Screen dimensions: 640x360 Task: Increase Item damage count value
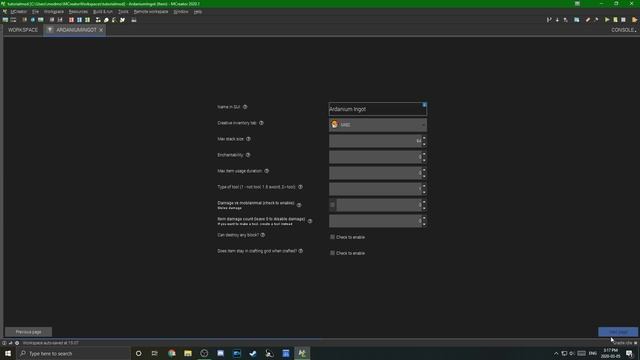[424, 218]
